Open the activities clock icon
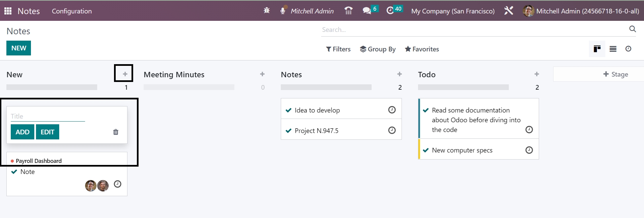The width and height of the screenshot is (644, 218). (390, 11)
